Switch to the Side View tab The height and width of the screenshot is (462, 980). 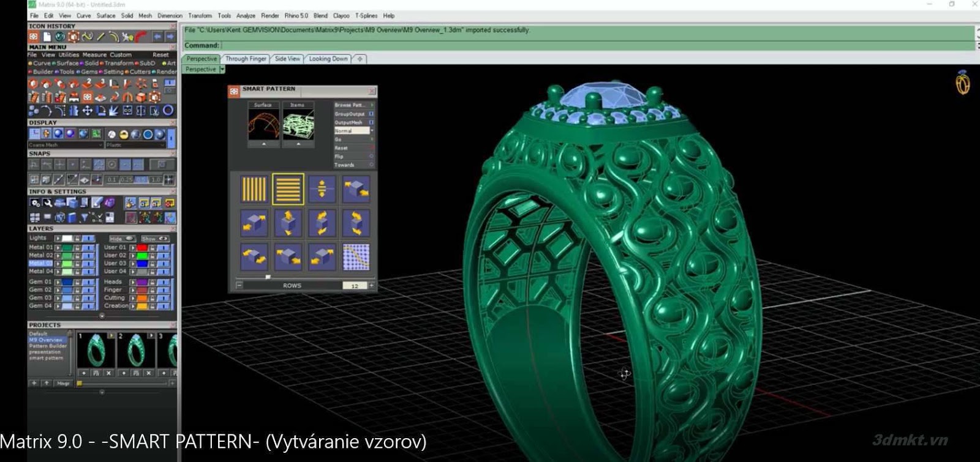pos(287,59)
